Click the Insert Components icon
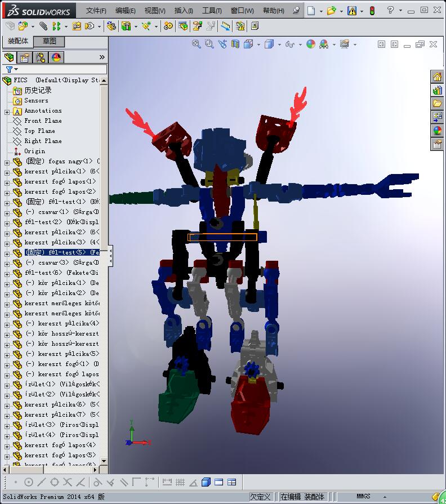 click(23, 26)
